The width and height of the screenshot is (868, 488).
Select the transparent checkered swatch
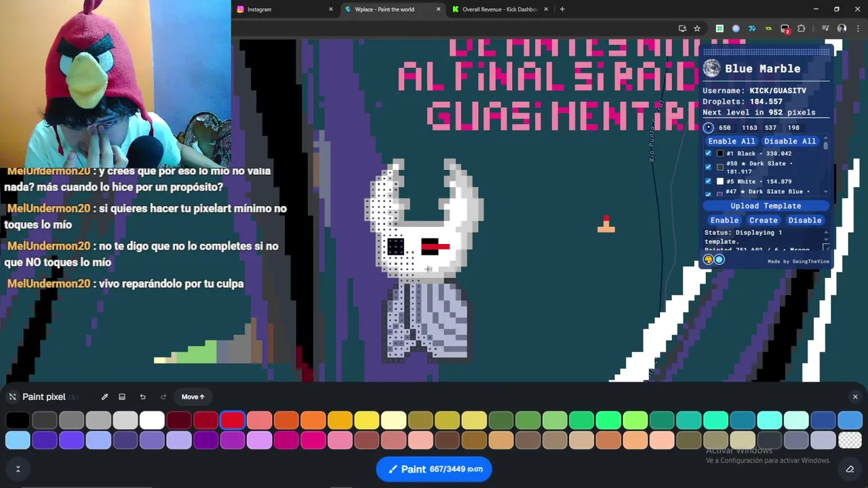(x=850, y=441)
